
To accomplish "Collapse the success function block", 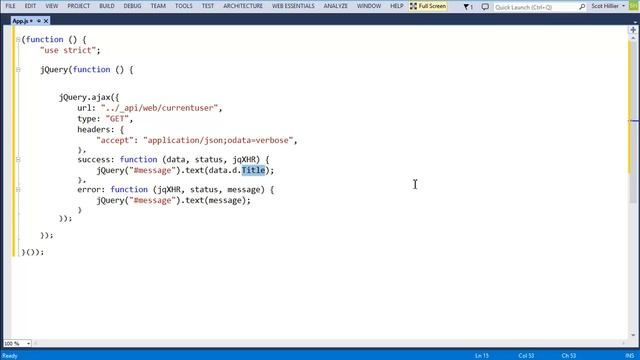I will [18, 160].
